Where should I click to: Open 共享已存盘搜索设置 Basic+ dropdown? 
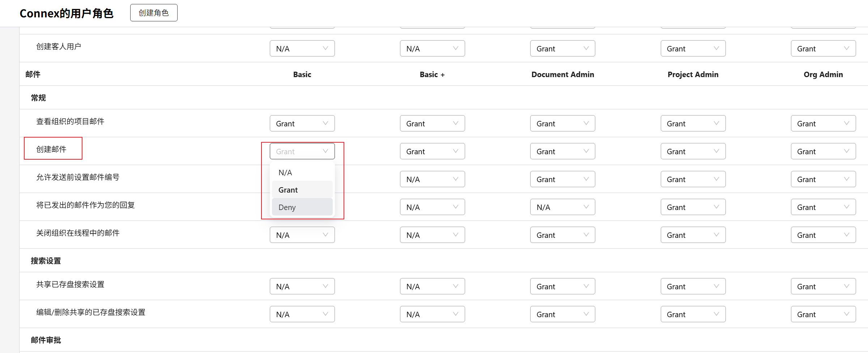pyautogui.click(x=432, y=286)
